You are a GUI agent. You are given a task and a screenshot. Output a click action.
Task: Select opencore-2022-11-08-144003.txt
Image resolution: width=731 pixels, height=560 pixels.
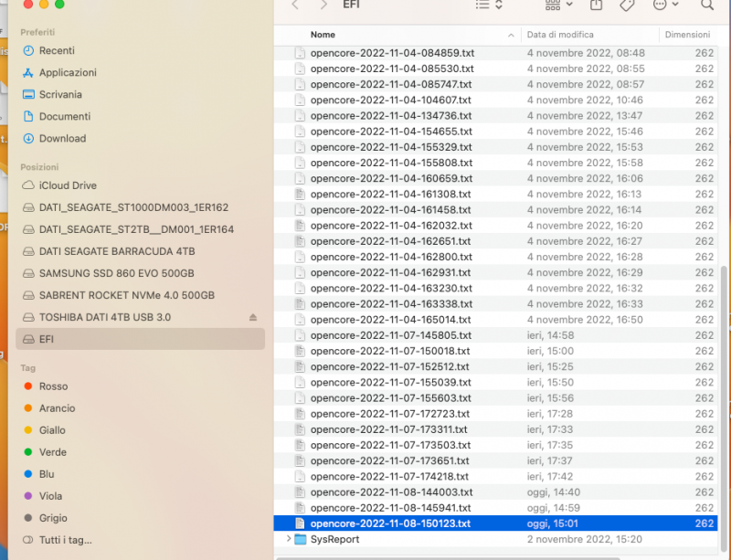[x=495, y=491]
